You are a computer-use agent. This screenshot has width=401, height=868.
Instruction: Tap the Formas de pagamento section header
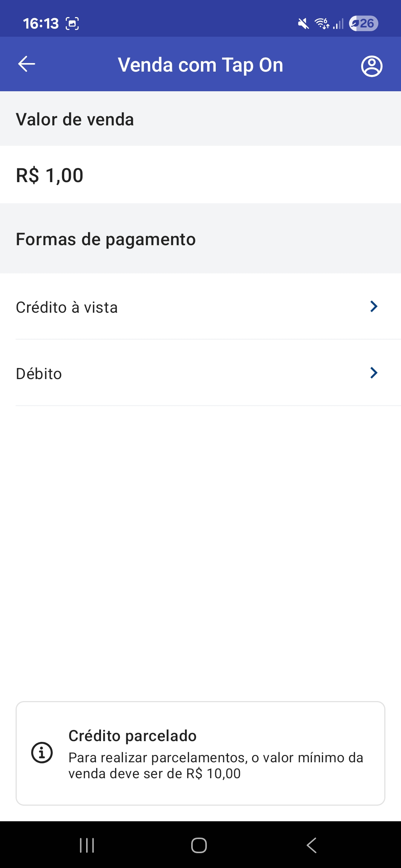coord(106,239)
